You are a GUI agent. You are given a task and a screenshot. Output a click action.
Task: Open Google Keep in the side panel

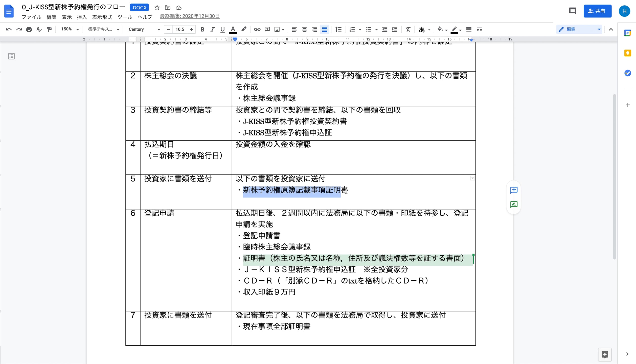point(627,53)
